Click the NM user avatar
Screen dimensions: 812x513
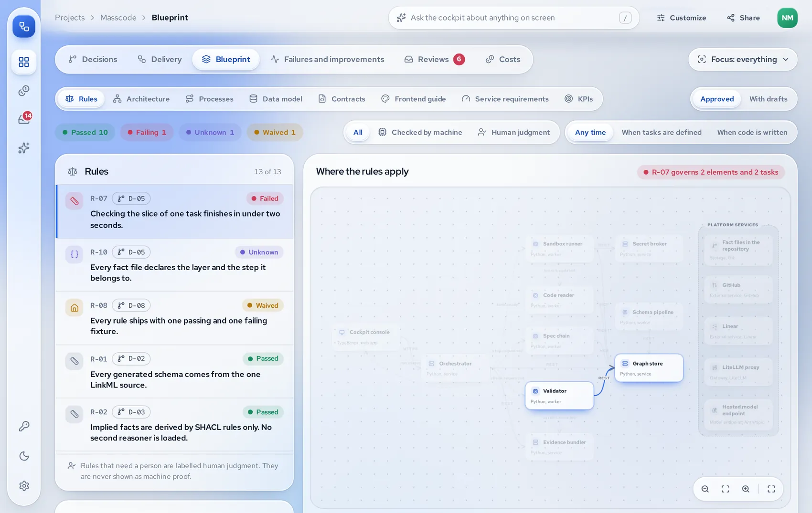click(787, 18)
